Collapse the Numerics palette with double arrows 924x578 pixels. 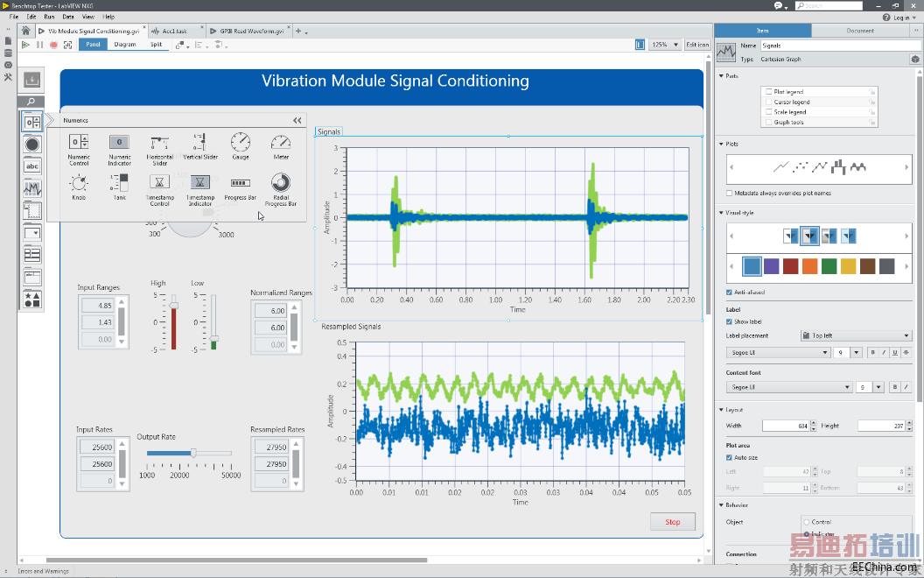297,120
